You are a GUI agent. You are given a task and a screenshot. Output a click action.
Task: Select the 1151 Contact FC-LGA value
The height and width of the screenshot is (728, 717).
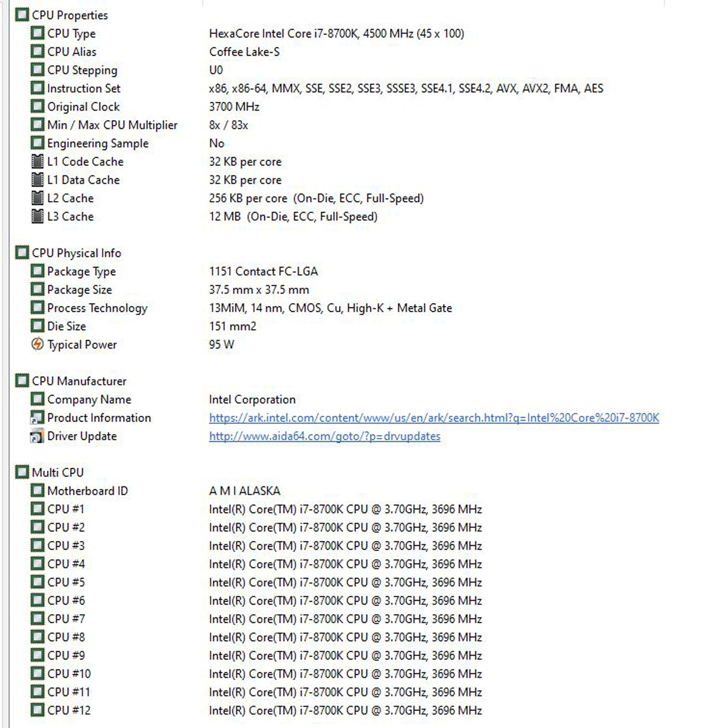click(x=263, y=271)
